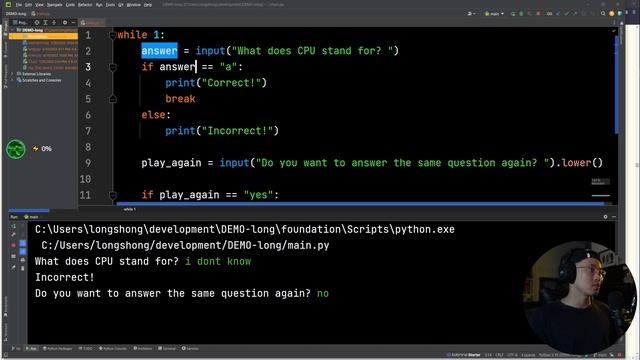Open the user account icon dropdown

tap(471, 14)
